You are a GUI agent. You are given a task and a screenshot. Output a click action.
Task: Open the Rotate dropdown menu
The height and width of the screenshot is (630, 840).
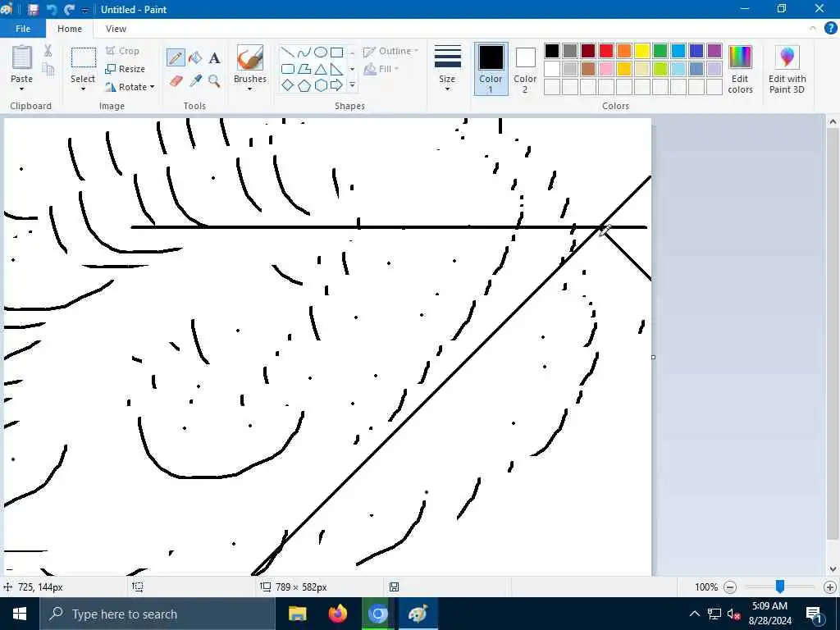point(130,87)
